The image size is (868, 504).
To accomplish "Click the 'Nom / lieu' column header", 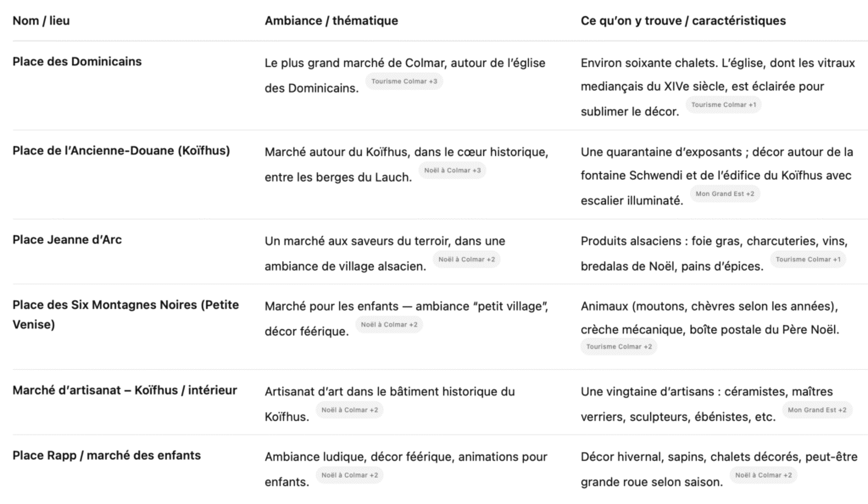I will tap(41, 20).
